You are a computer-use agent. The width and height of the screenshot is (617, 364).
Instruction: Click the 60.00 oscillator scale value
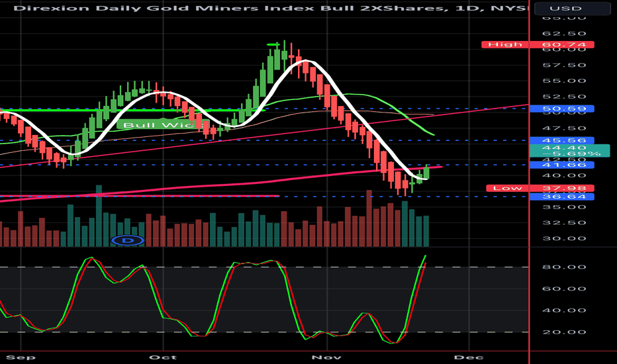pyautogui.click(x=564, y=289)
